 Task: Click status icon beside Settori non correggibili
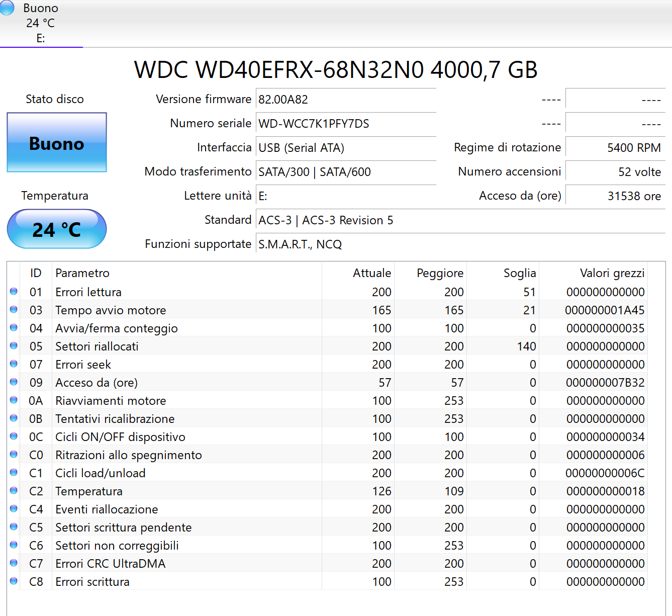tap(14, 545)
